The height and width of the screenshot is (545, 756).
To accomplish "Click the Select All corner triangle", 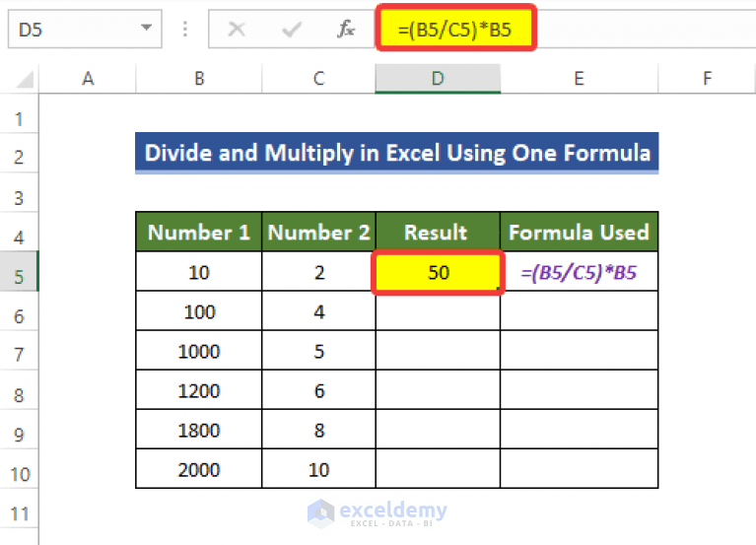I will 25,80.
